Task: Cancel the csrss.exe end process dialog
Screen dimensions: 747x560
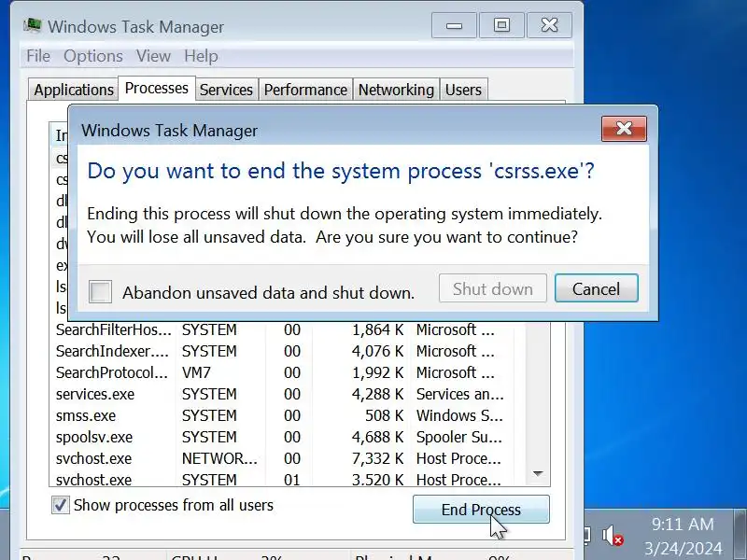Action: tap(596, 288)
